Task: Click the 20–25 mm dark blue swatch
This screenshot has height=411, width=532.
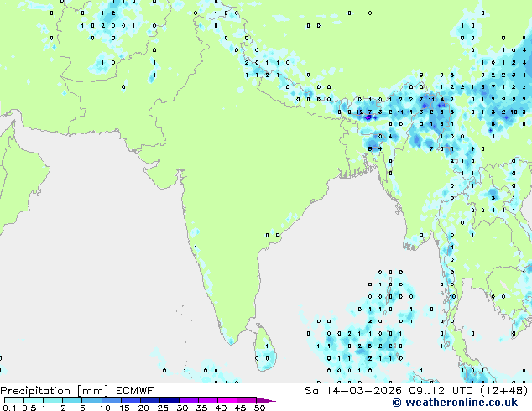Action: tap(149, 400)
